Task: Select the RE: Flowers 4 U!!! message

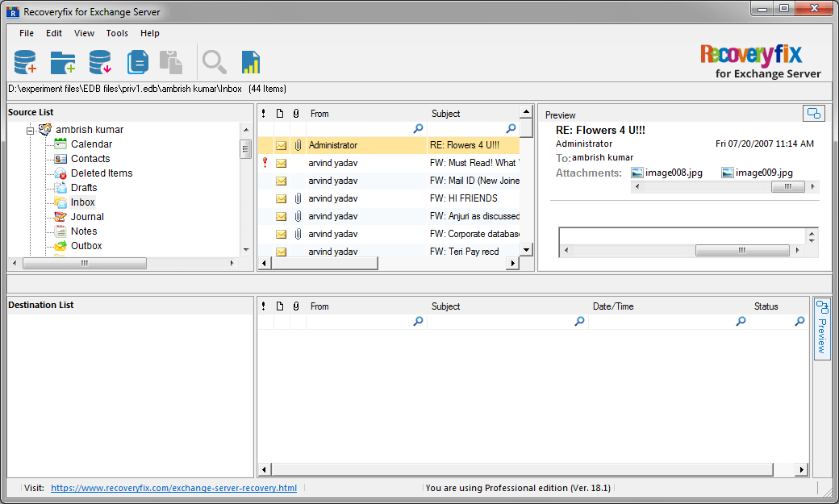Action: 389,145
